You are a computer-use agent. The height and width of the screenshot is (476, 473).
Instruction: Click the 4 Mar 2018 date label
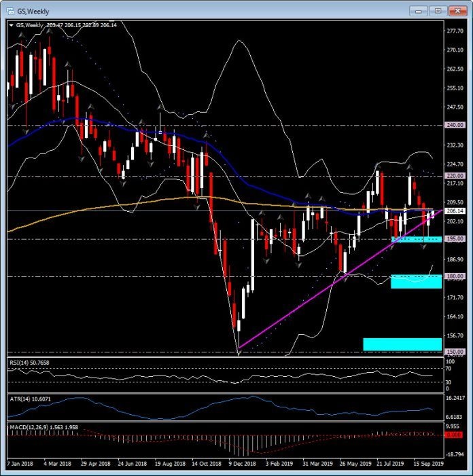pos(57,464)
